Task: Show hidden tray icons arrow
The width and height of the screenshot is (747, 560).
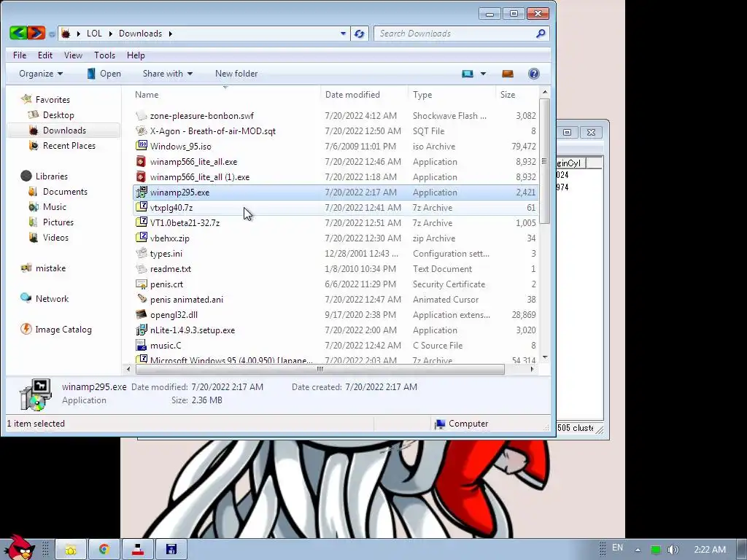Action: (x=638, y=550)
